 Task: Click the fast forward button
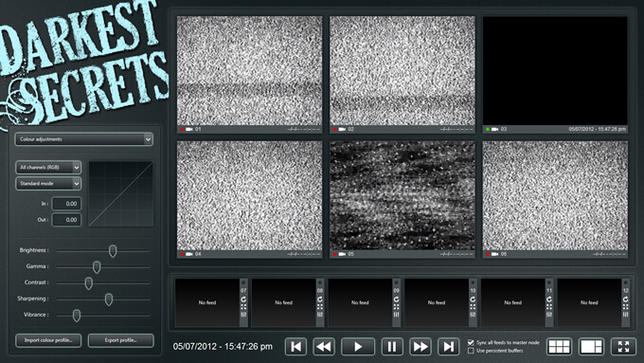tap(420, 347)
